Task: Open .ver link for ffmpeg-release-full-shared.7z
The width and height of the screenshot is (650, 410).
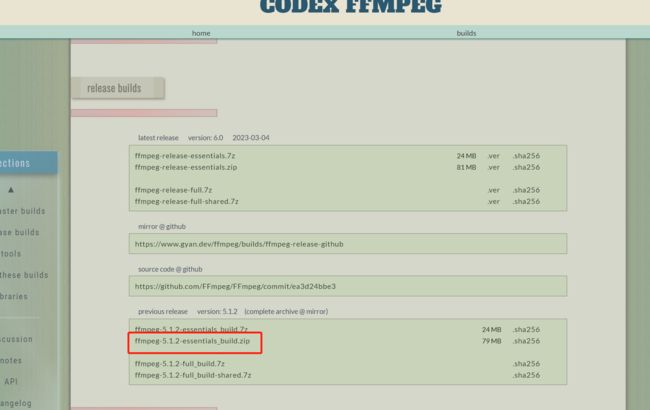Action: (x=493, y=201)
